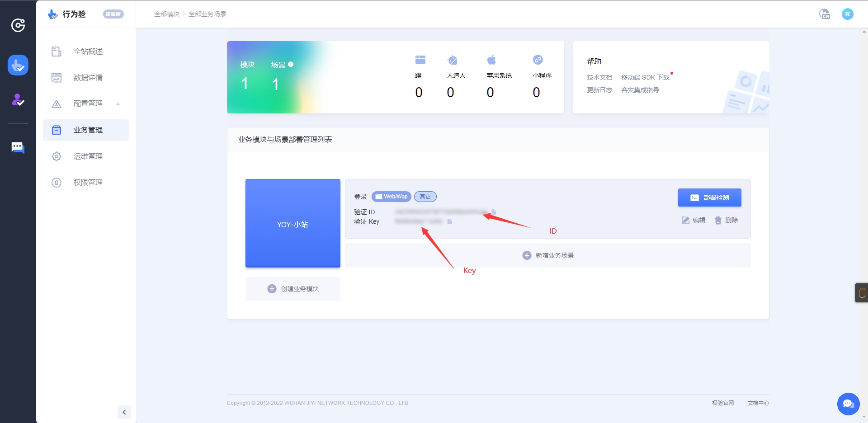Copy the 验证 ID using its copy icon
This screenshot has width=868, height=423.
pos(494,212)
